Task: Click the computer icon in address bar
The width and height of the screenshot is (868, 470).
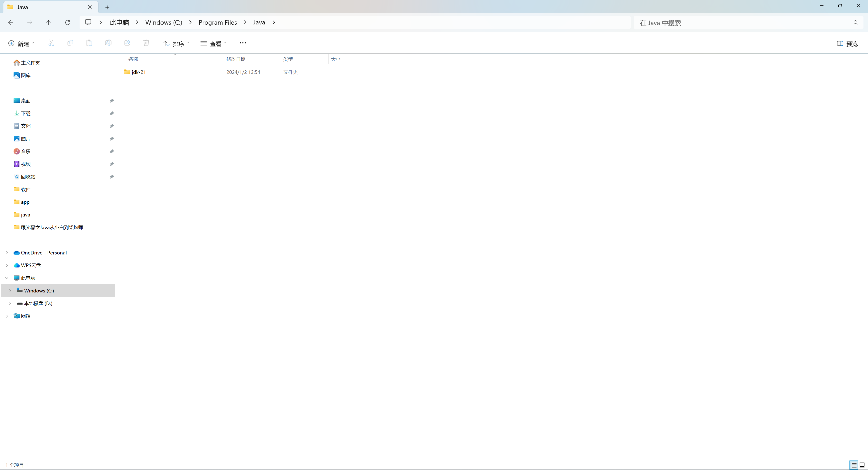Action: 88,22
